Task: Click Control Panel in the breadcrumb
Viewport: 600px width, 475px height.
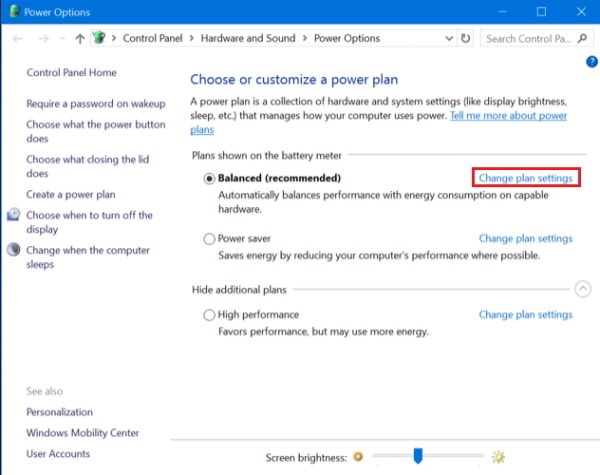Action: click(x=153, y=38)
